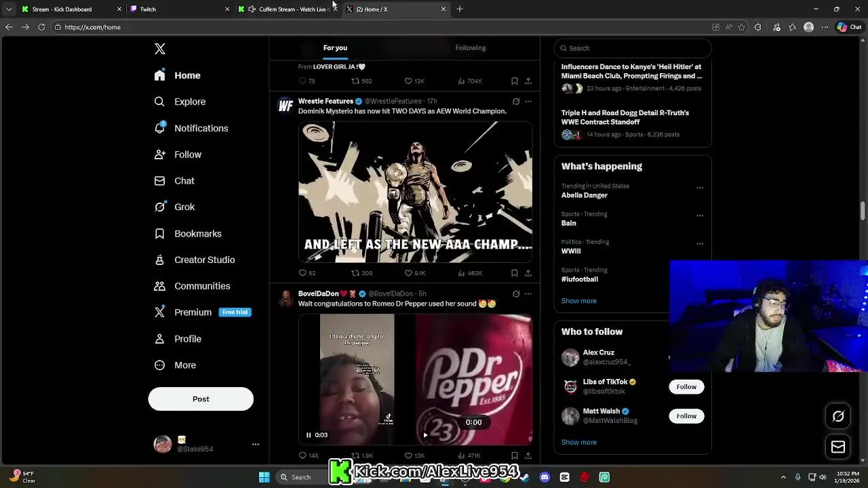Open Discord from the taskbar

pyautogui.click(x=545, y=477)
